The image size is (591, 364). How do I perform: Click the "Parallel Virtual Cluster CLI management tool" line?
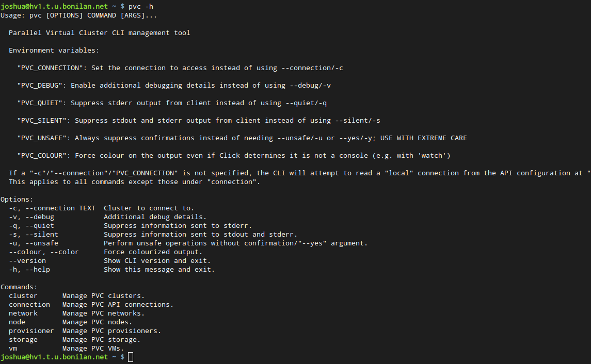coord(100,33)
